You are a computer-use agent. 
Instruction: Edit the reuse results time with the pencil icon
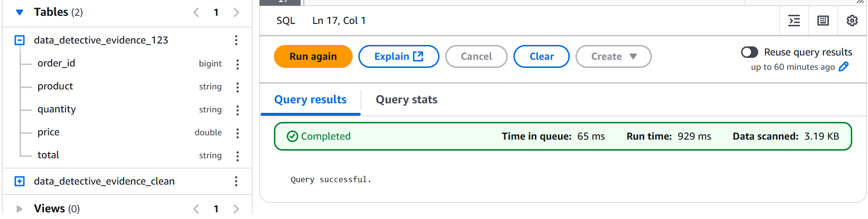pos(844,67)
